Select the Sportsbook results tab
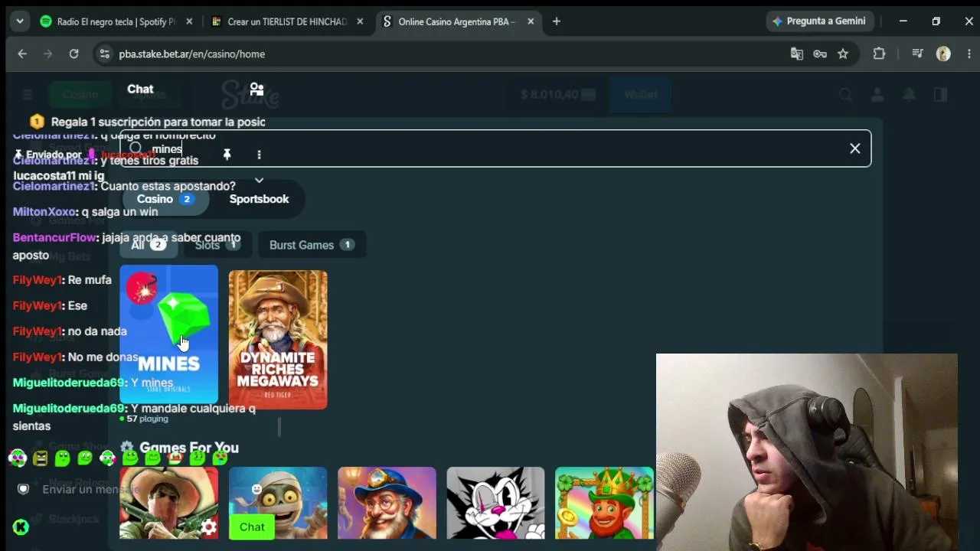 tap(259, 199)
